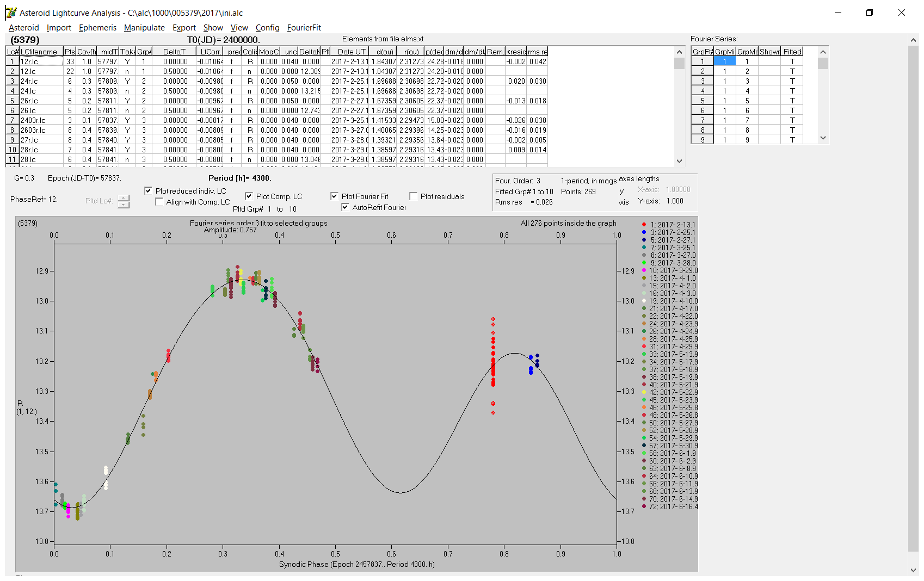Select the 2603r.lc filename cell
The image size is (924, 581).
pyautogui.click(x=41, y=130)
